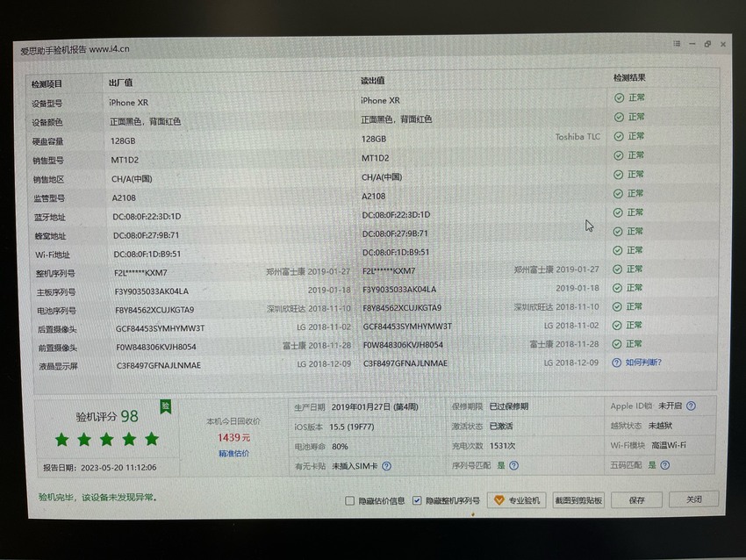Image resolution: width=746 pixels, height=560 pixels.
Task: Click the 正常 check icon for 硬盘容量
Action: coord(619,137)
